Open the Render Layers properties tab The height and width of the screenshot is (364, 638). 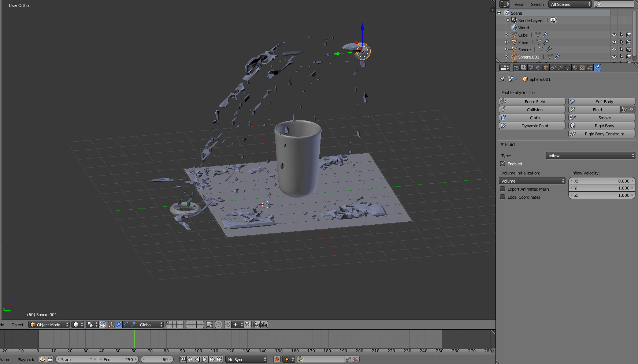click(524, 68)
